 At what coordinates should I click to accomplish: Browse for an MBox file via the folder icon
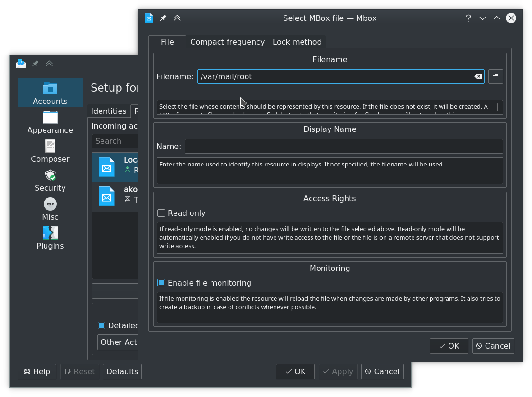click(495, 76)
